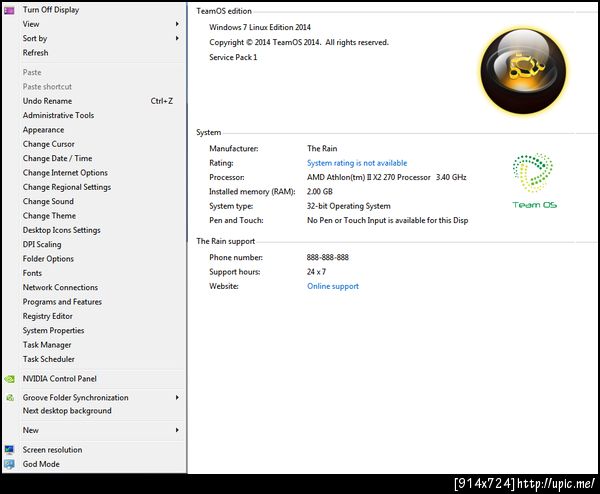Open God Mode entry
Image resolution: width=600 pixels, height=494 pixels.
(x=41, y=464)
